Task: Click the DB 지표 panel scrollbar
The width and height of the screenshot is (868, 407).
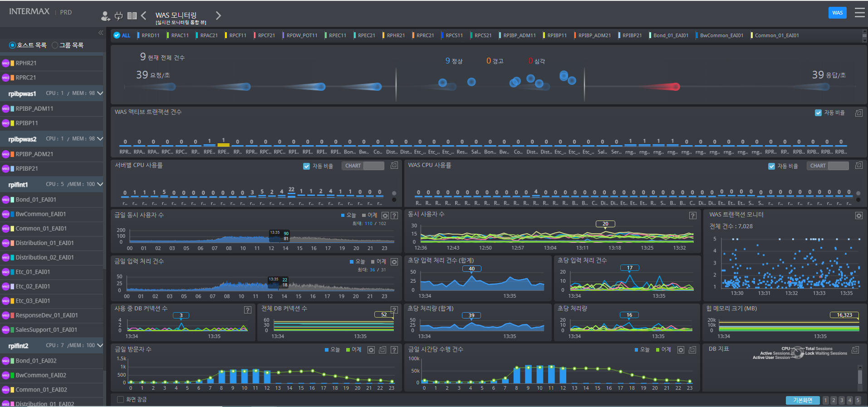Action: [x=860, y=378]
